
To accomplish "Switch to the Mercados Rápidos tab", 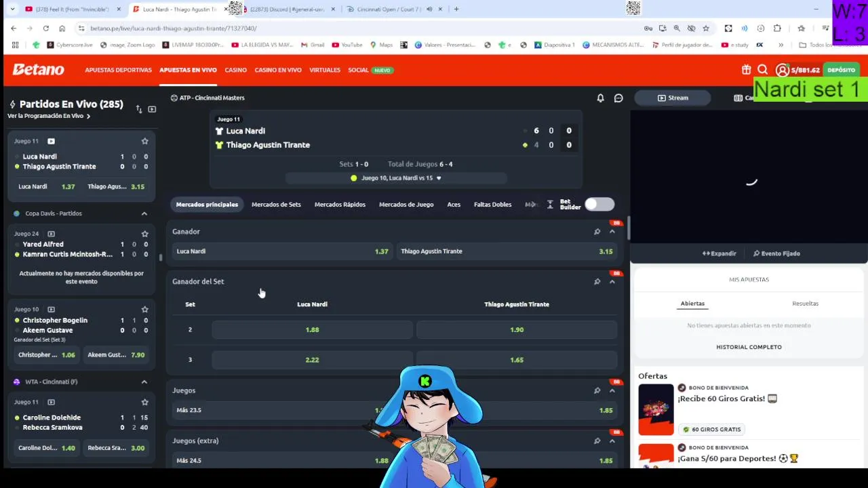I will [340, 204].
